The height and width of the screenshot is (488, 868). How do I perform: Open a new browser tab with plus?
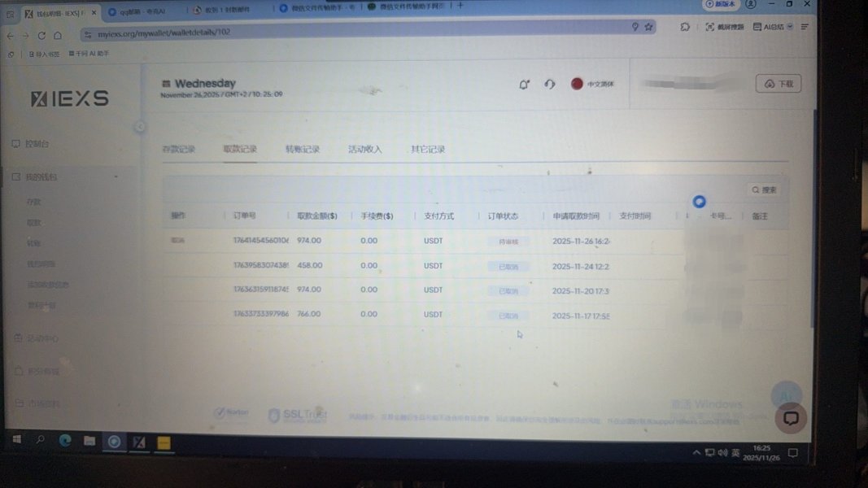(x=460, y=6)
